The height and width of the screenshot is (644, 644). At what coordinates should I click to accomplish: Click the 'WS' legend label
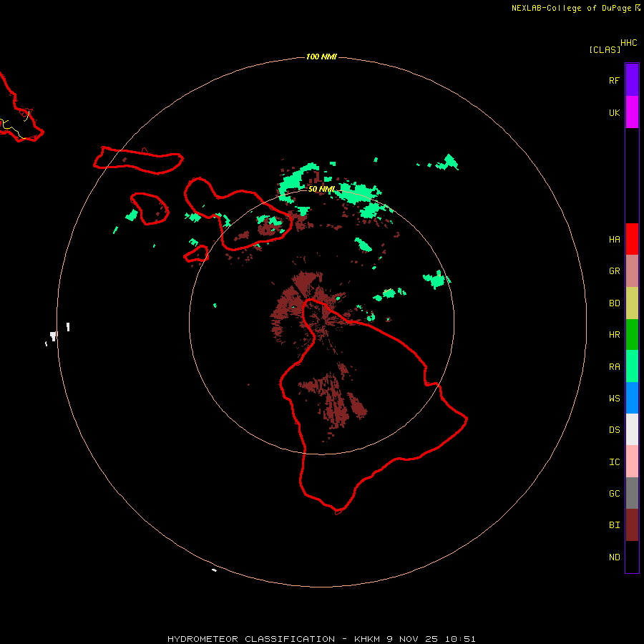(x=615, y=399)
